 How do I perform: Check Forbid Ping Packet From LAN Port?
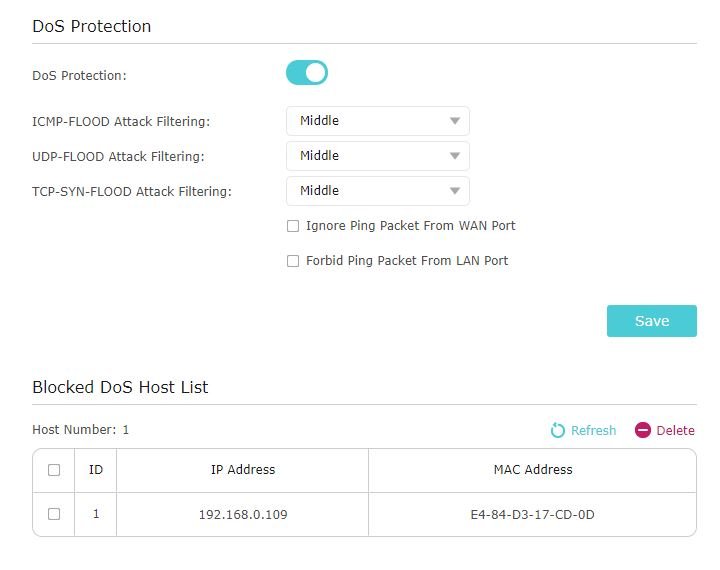[293, 261]
